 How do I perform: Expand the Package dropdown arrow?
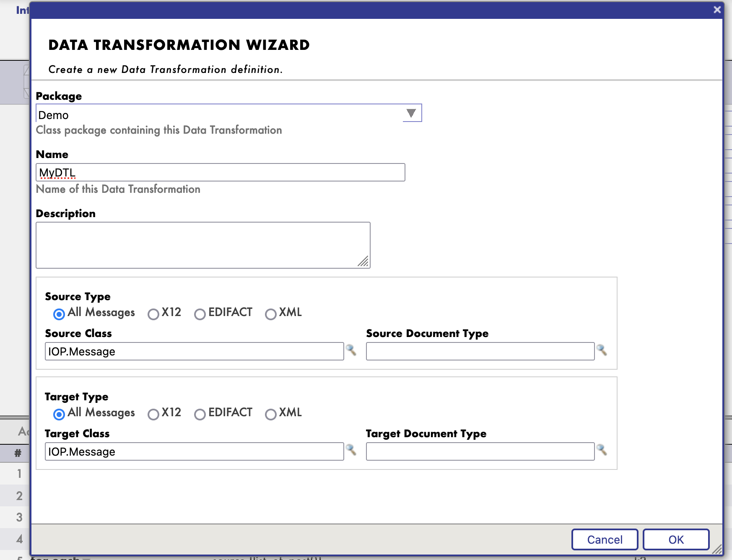(411, 113)
